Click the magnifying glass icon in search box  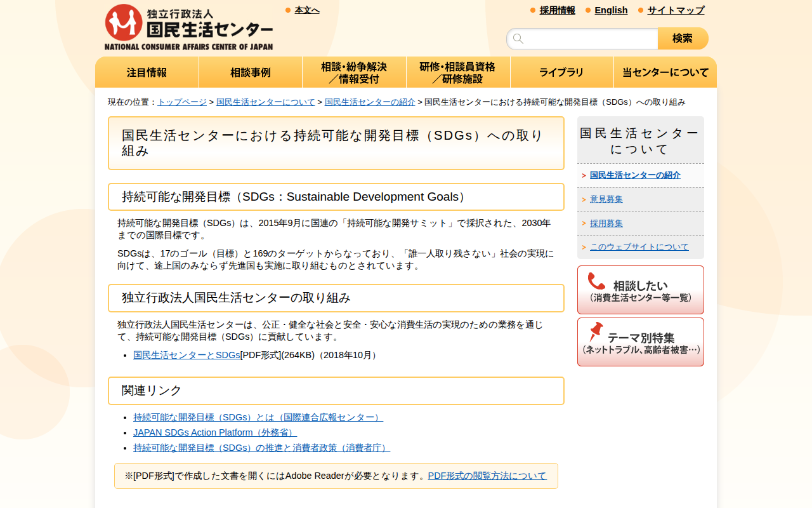click(518, 39)
